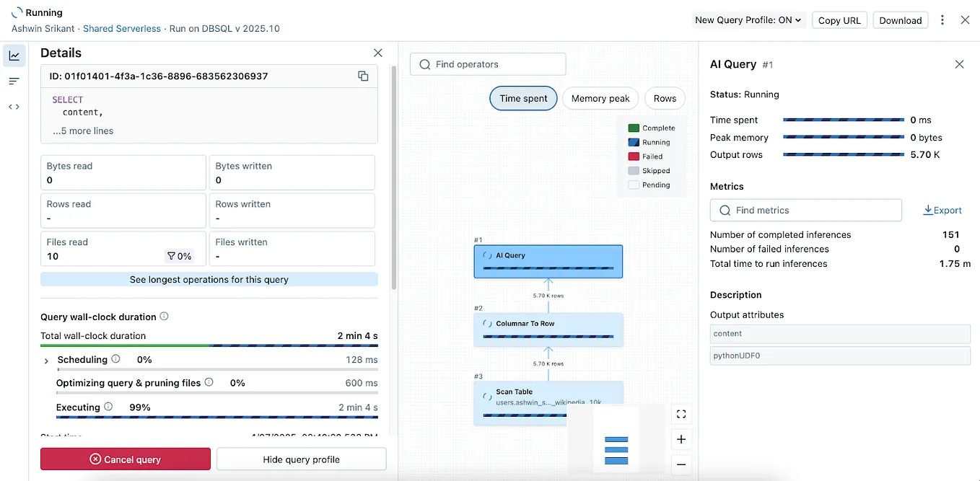Copy the query ID using the copy icon

point(363,76)
